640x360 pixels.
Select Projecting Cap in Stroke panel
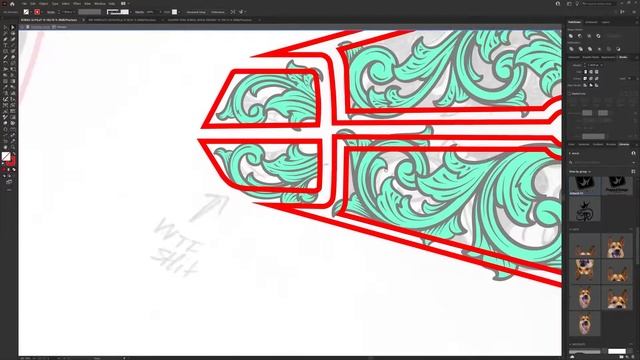[x=596, y=72]
